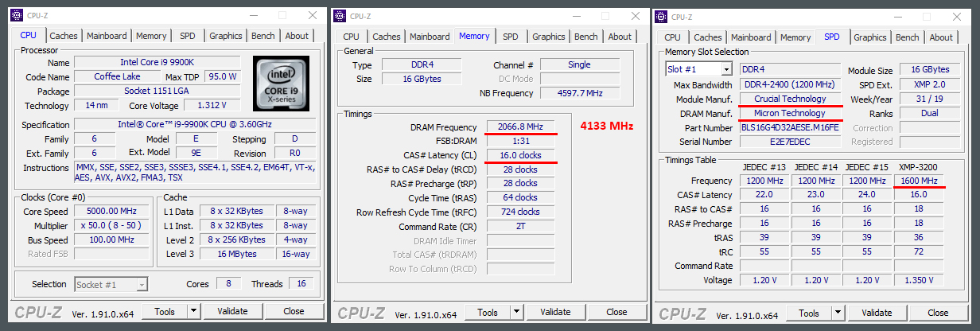This screenshot has height=331, width=980.
Task: Click the Socket 1151 LGA package value
Action: pyautogui.click(x=158, y=92)
